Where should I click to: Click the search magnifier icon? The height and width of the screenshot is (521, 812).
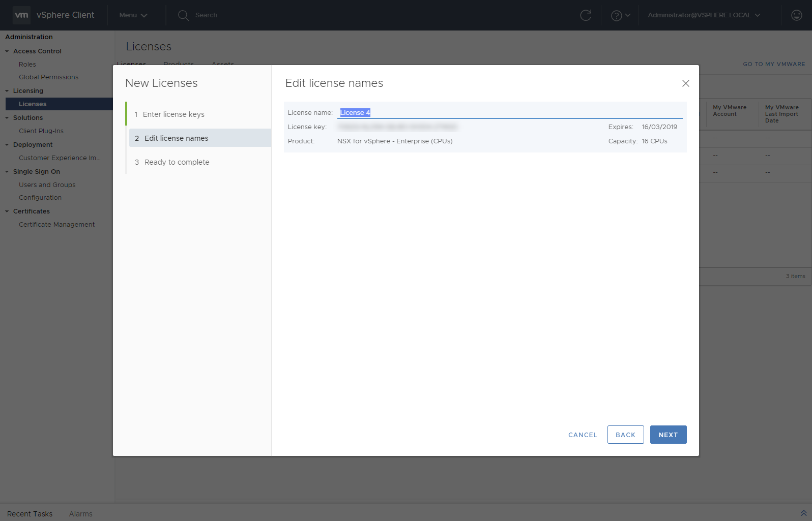[183, 15]
